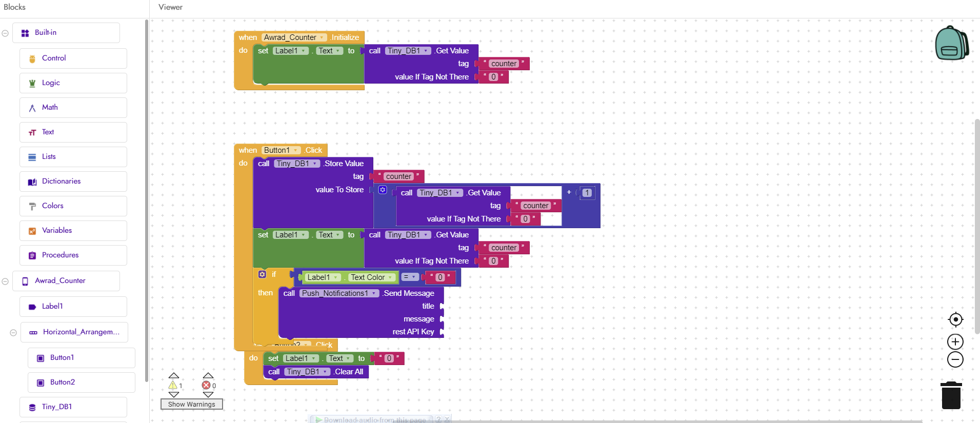This screenshot has width=980, height=423.
Task: Click the Viewer panel heading
Action: [170, 7]
